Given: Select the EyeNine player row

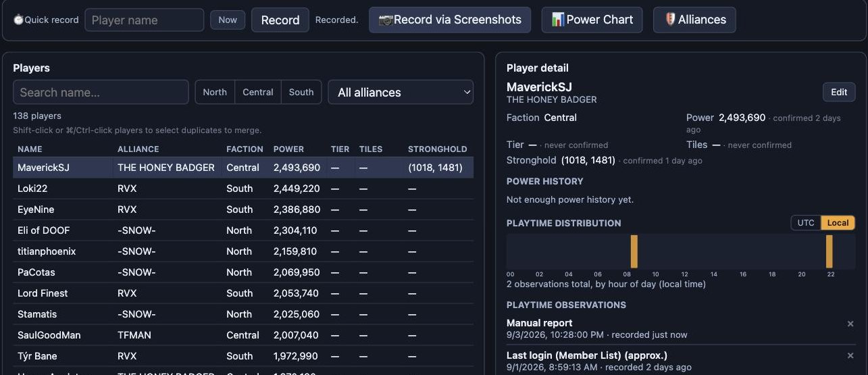Looking at the screenshot, I should click(243, 209).
